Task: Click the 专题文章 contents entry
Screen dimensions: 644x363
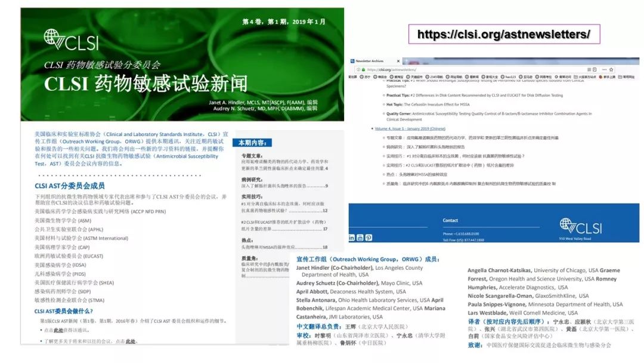Action: pyautogui.click(x=284, y=162)
